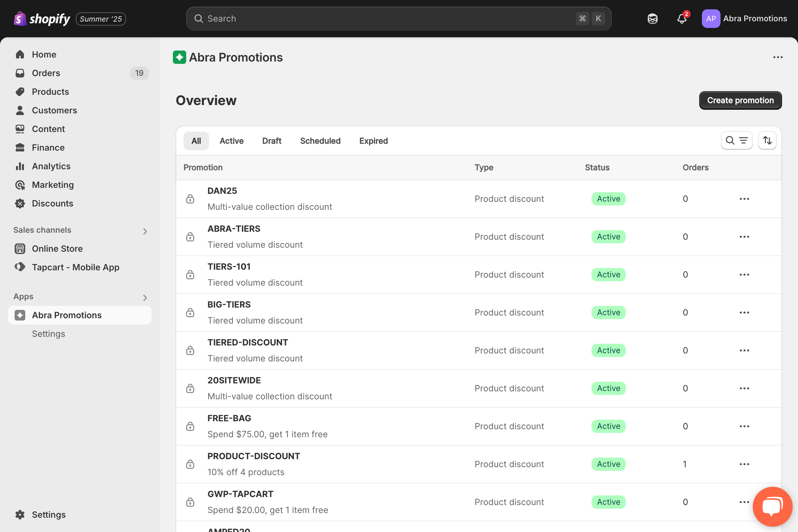Open actions menu for PRODUCT-DISCOUNT row
This screenshot has width=798, height=532.
(x=744, y=464)
